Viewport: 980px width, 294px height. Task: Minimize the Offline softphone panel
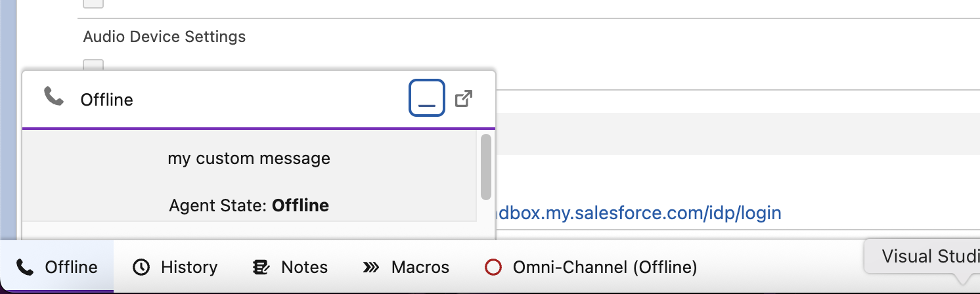tap(427, 98)
